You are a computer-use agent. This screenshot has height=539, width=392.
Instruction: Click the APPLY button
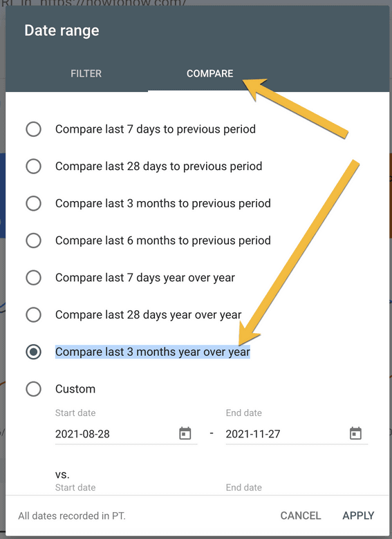pyautogui.click(x=358, y=516)
